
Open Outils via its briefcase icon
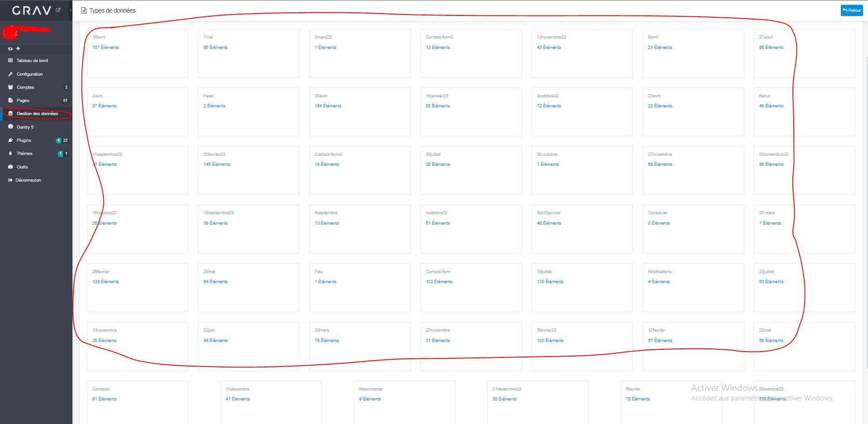point(10,167)
